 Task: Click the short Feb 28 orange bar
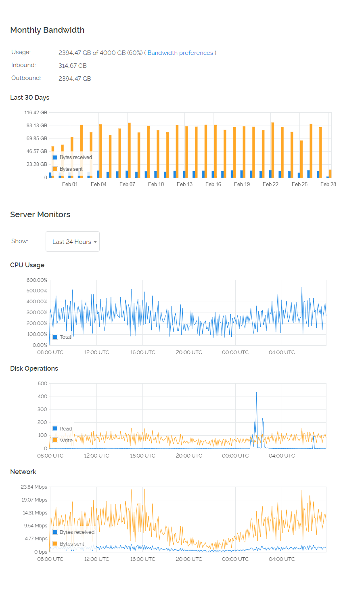click(x=330, y=174)
